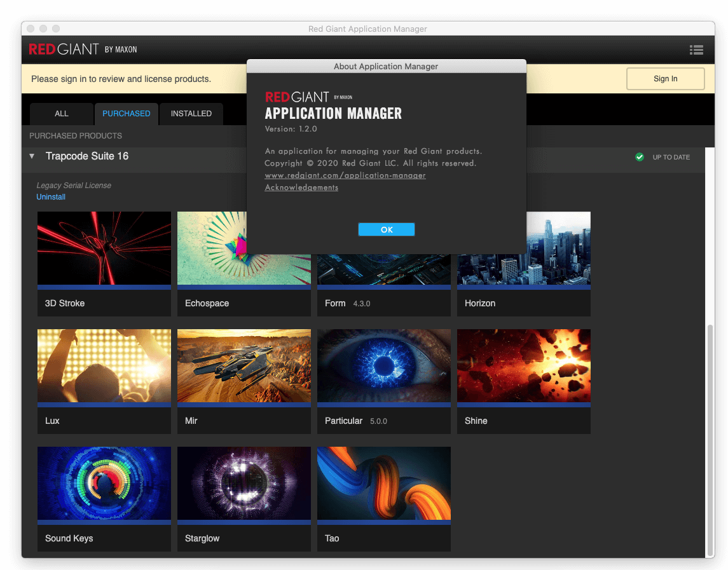
Task: Click the Uninstall link
Action: (51, 197)
